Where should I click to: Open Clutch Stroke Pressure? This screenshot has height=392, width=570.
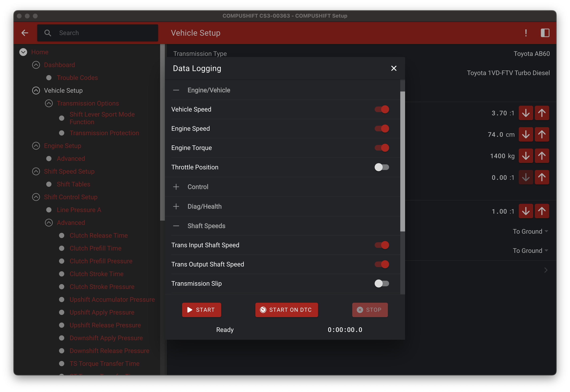102,287
